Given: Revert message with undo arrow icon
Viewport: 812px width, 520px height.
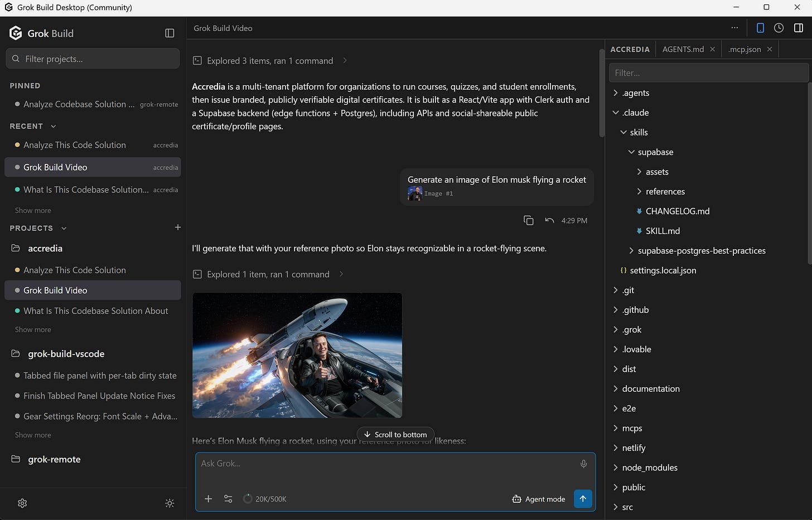Looking at the screenshot, I should coord(549,221).
